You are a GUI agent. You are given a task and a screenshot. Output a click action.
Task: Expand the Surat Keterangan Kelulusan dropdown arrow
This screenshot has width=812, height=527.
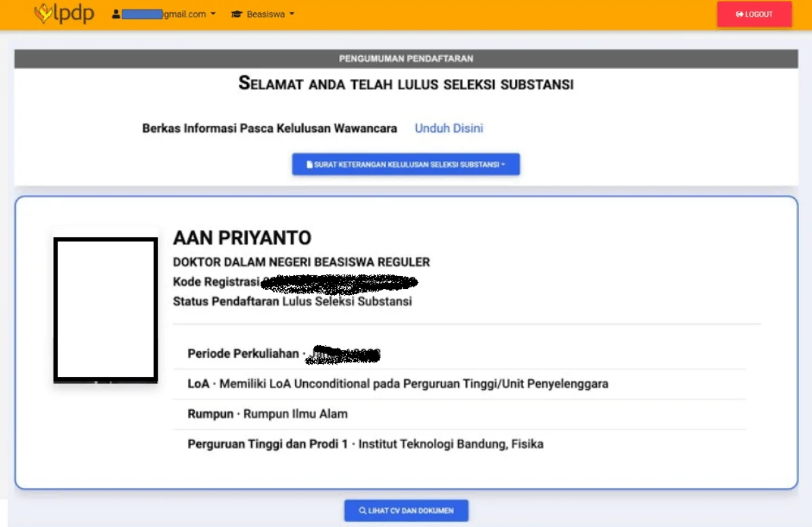click(x=503, y=164)
